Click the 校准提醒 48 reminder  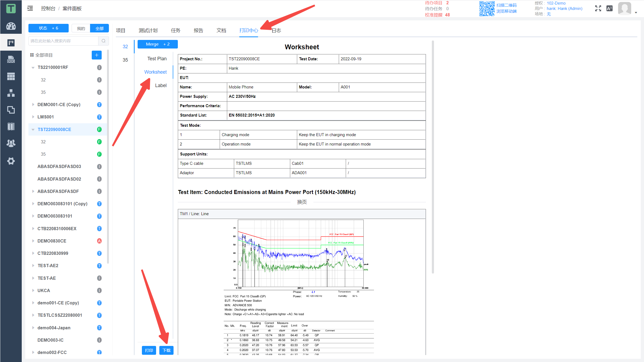[x=437, y=15]
